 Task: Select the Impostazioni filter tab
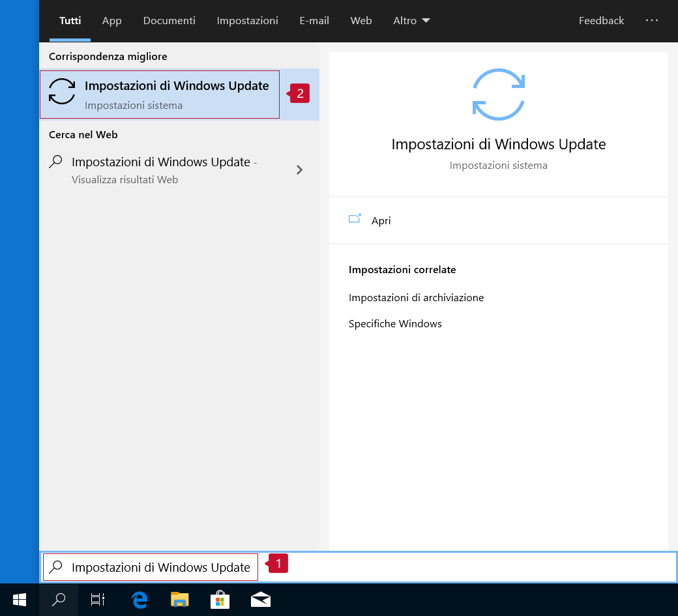click(x=247, y=21)
